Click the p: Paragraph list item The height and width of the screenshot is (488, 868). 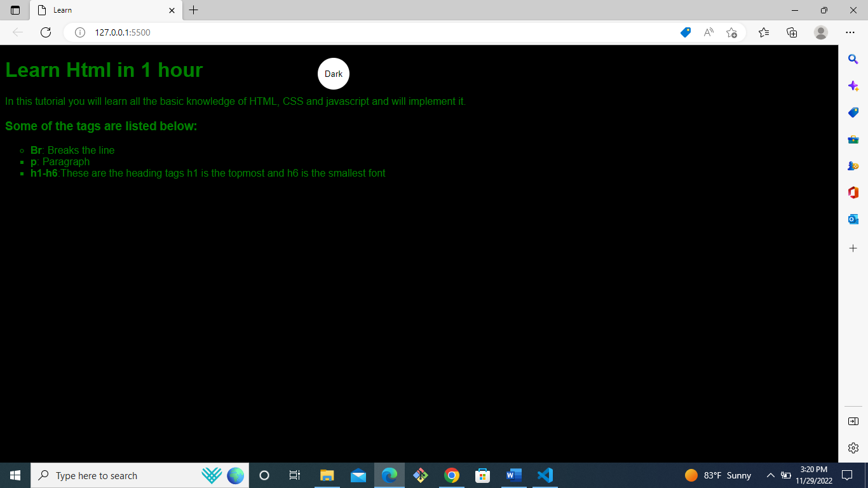point(60,161)
